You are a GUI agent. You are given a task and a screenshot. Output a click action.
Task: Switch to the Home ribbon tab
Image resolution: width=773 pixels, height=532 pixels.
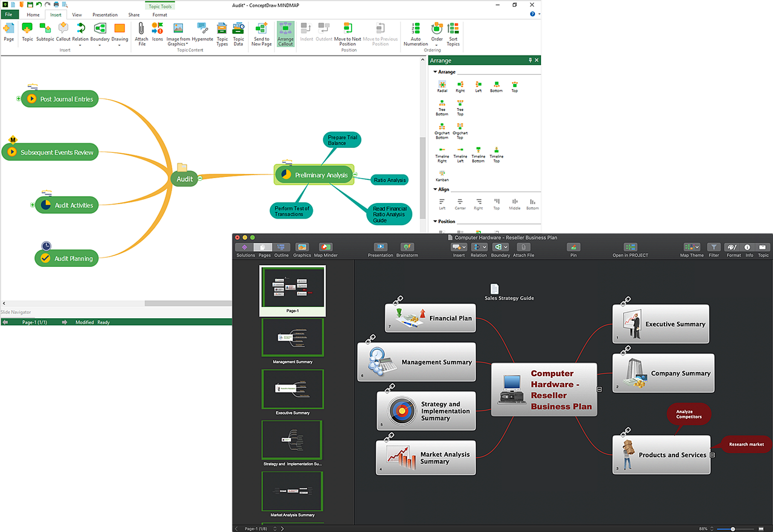33,14
